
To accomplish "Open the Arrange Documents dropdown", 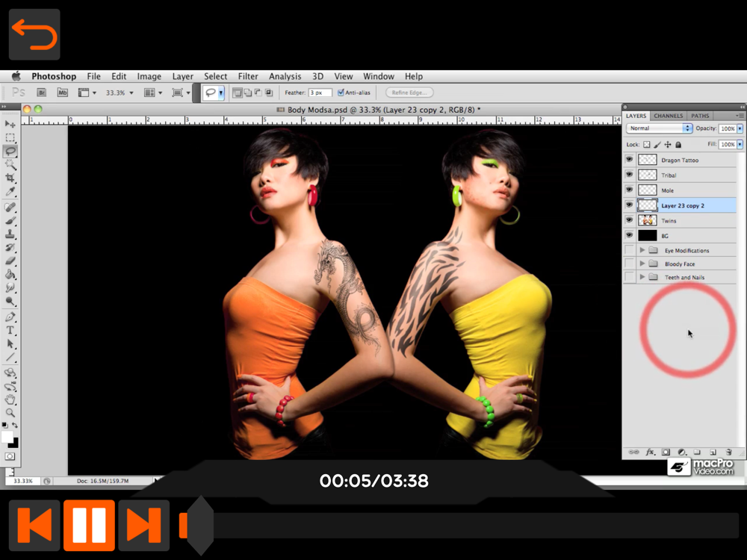I will [153, 93].
